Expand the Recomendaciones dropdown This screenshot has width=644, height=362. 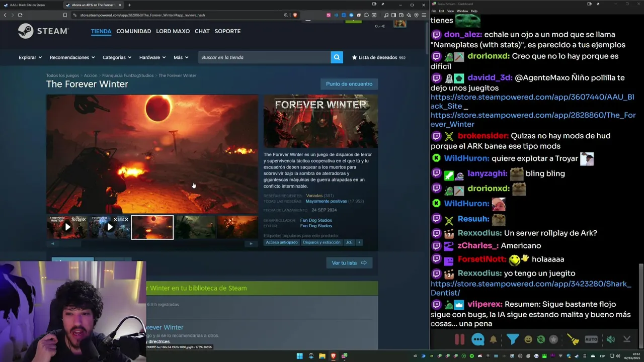pyautogui.click(x=72, y=57)
